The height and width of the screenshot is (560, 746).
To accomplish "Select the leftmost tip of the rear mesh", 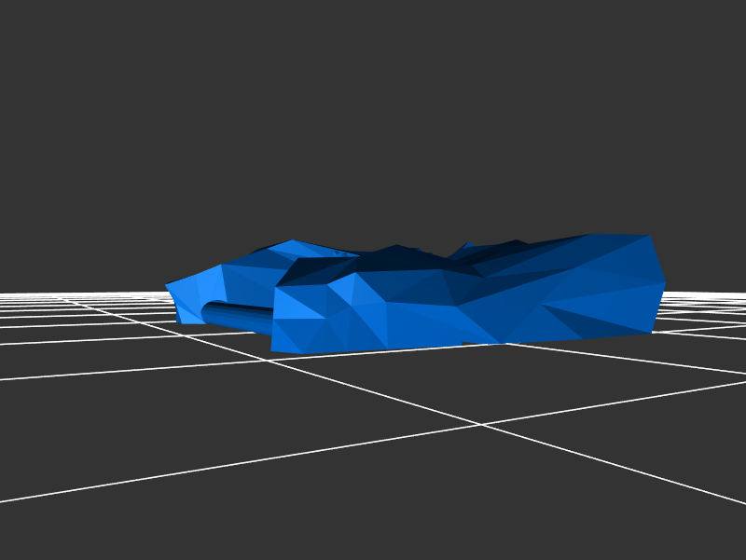I will point(168,286).
